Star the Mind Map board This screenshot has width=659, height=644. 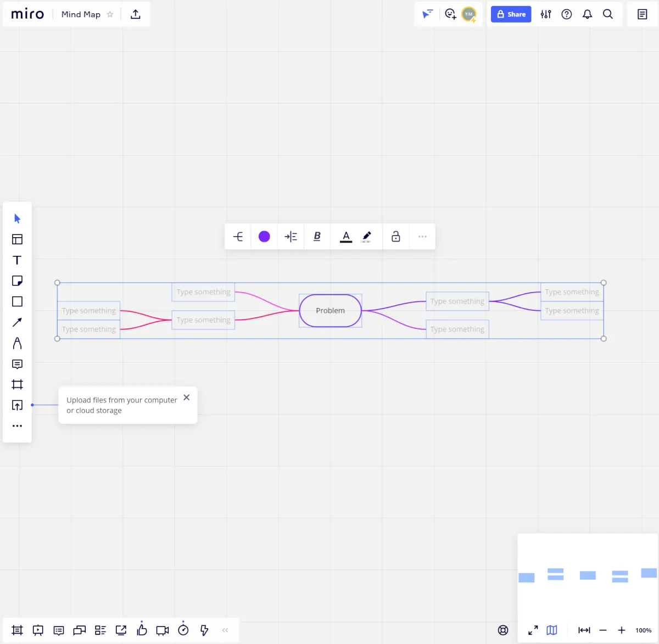point(110,14)
